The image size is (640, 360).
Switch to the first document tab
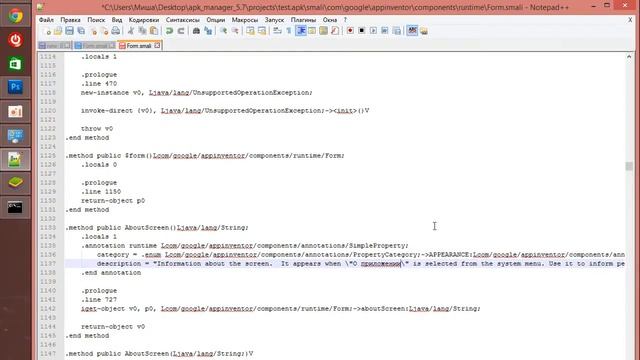click(x=54, y=46)
